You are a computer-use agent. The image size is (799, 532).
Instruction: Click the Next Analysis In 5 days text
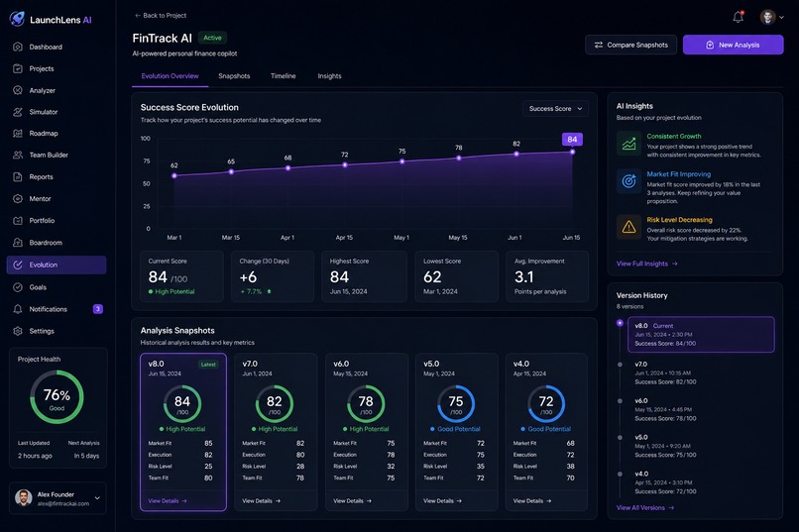tap(83, 450)
